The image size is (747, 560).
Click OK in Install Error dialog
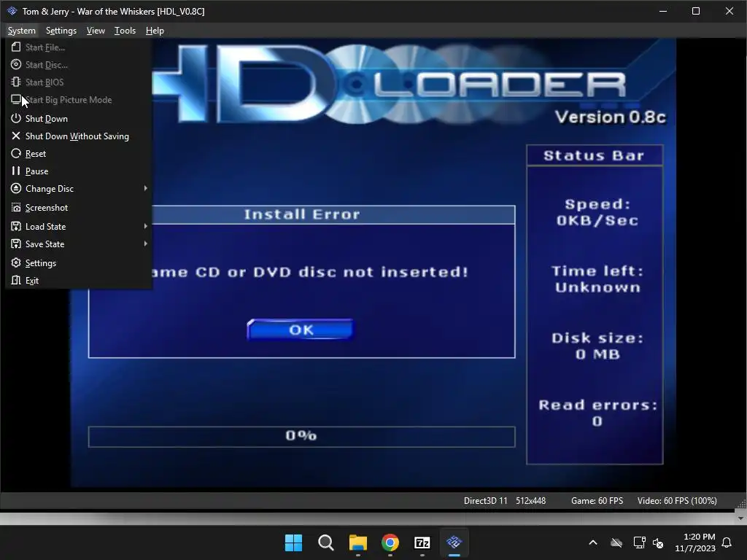(x=300, y=330)
